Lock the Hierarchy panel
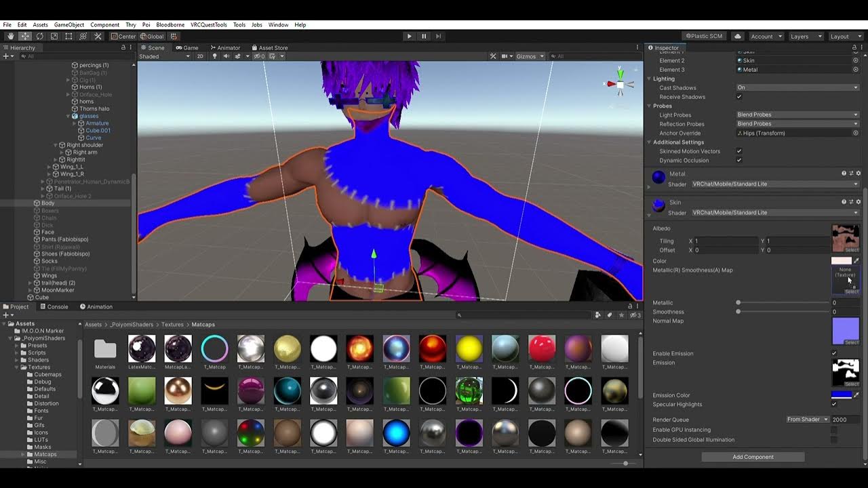Viewport: 868px width, 488px height. (x=123, y=47)
